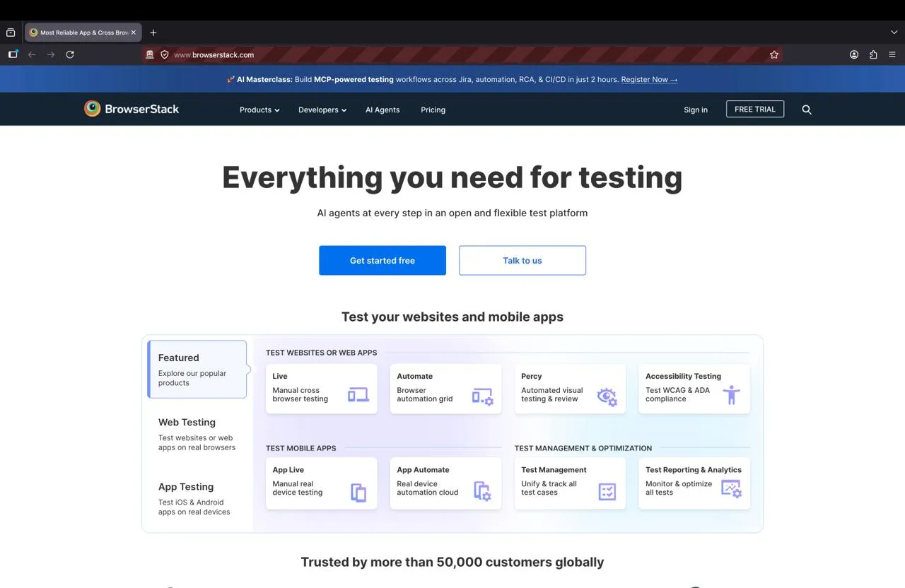Click the App Live devices icon
This screenshot has height=588, width=905.
358,492
